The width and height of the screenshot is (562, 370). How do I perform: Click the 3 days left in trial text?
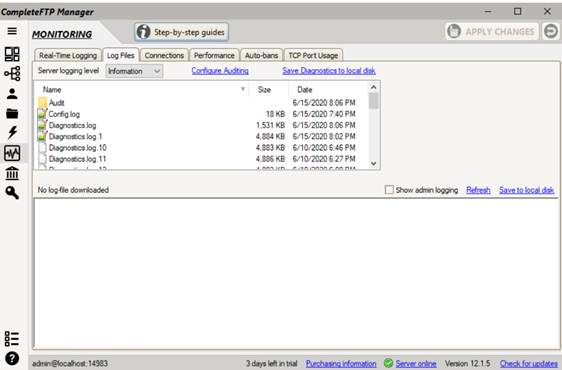click(271, 364)
